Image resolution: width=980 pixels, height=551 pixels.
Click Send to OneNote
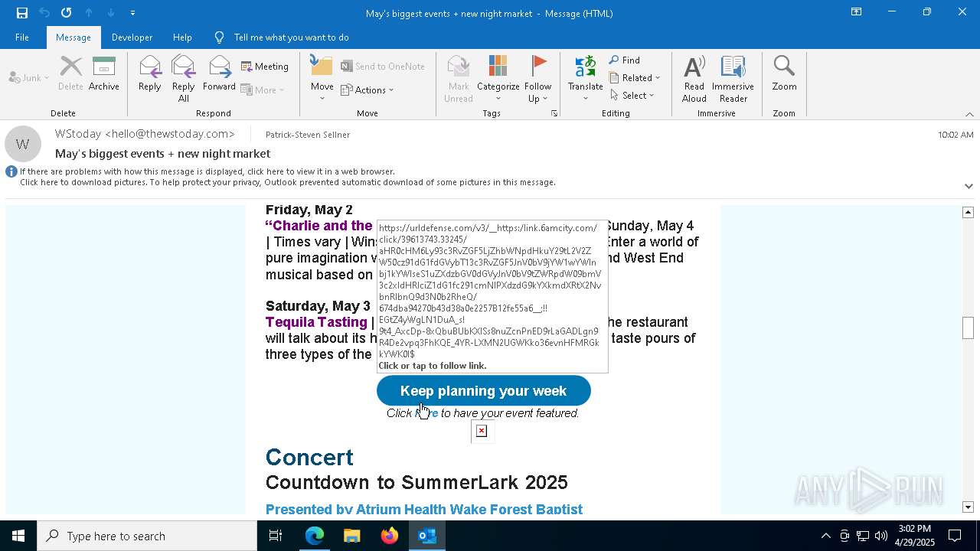383,67
